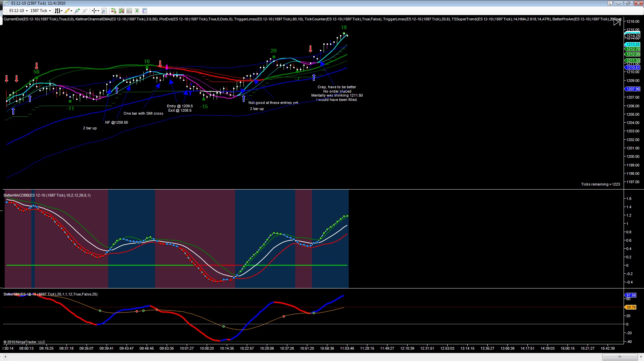
Task: Open the chart style bars dropdown
Action: coord(59,11)
